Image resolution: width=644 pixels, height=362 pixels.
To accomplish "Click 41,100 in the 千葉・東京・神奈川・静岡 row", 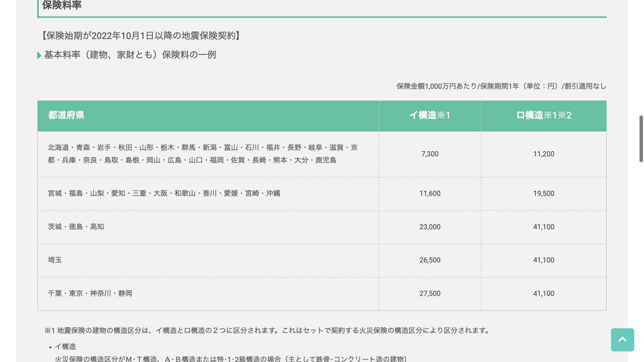I will coord(544,294).
